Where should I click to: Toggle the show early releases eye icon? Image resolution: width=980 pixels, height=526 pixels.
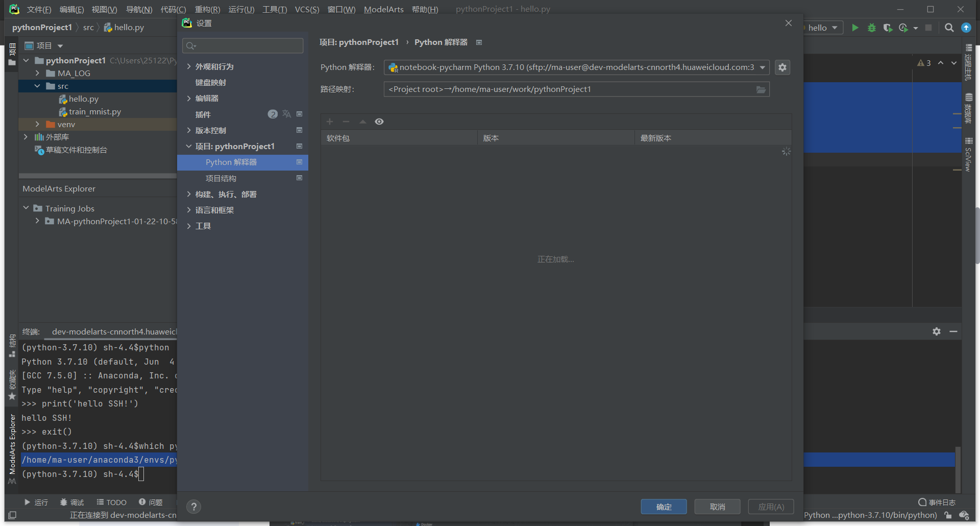[379, 122]
